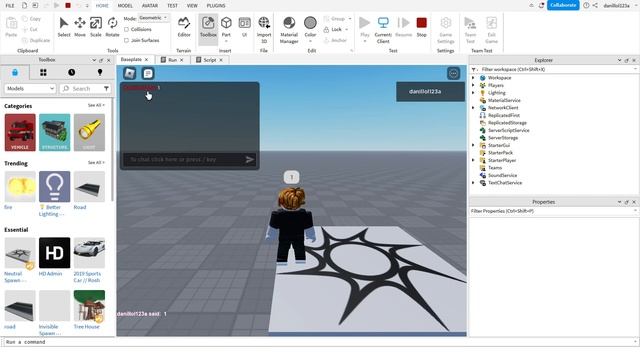640x360 pixels.
Task: Open the Toolbox Recent clock tab
Action: [x=71, y=72]
